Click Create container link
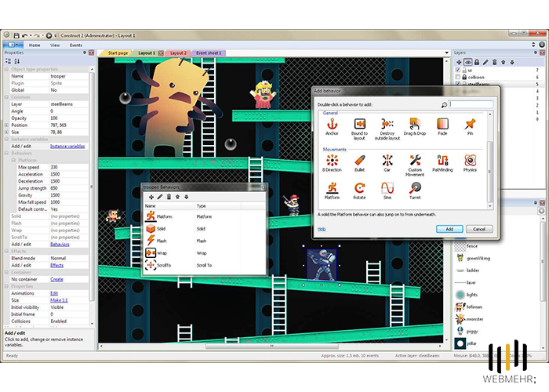549x392 pixels. click(56, 279)
